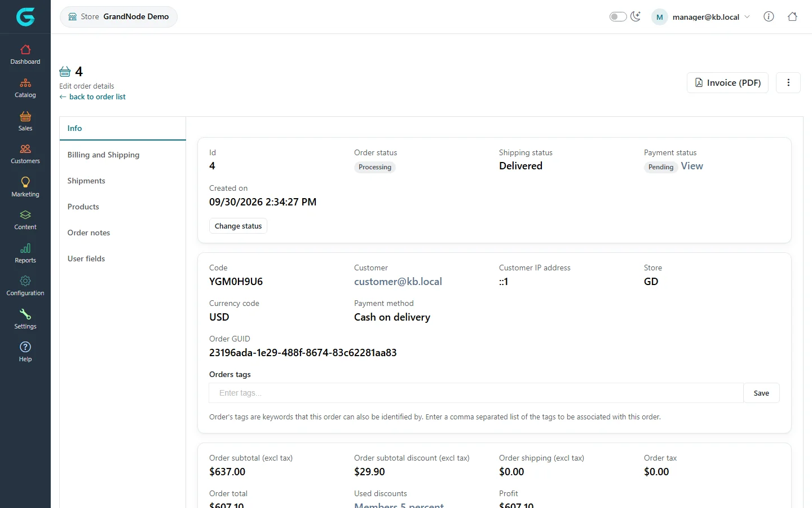Click the View payment link

click(692, 166)
